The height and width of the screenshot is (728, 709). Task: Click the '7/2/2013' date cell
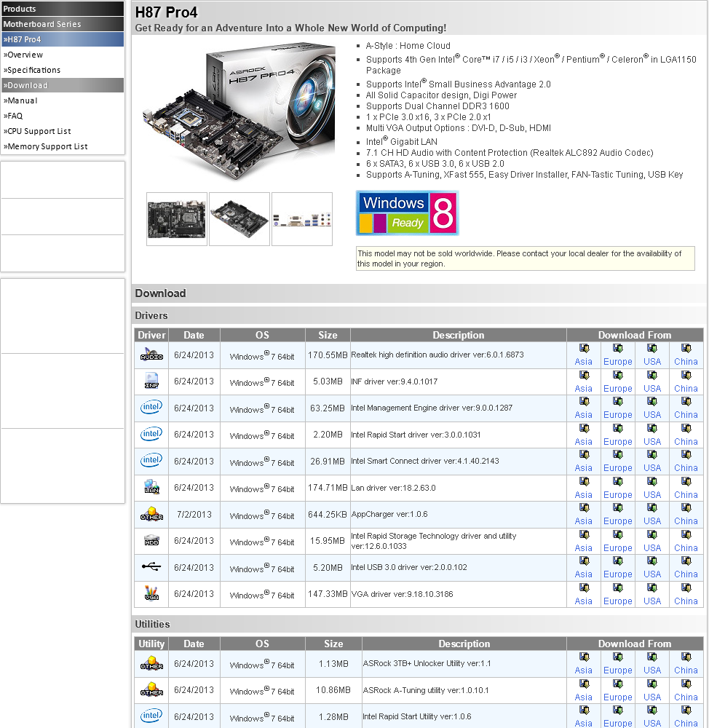pos(194,515)
